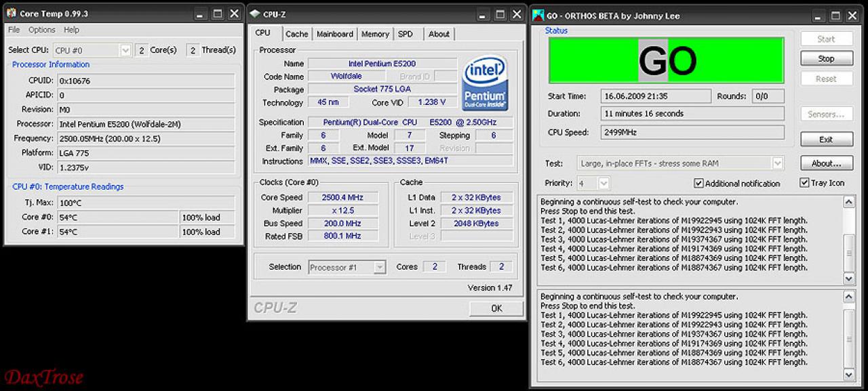Click the About... button in ORTHOS
This screenshot has height=391, width=868.
tap(826, 163)
